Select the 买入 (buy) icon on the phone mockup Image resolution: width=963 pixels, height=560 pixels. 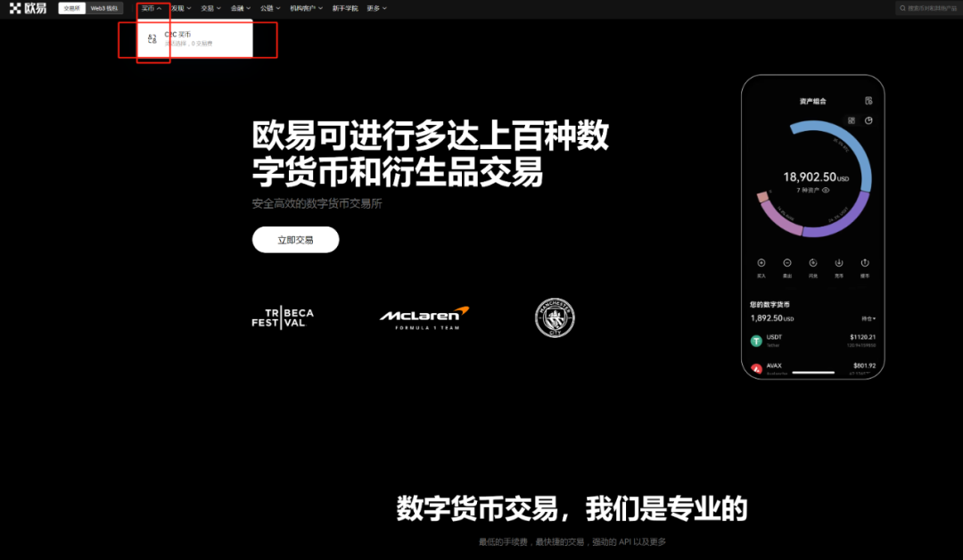(x=761, y=264)
